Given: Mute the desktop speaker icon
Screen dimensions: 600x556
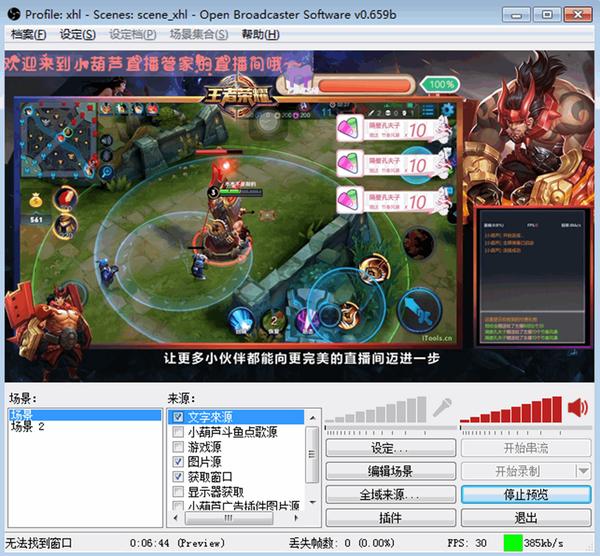Looking at the screenshot, I should [x=578, y=407].
